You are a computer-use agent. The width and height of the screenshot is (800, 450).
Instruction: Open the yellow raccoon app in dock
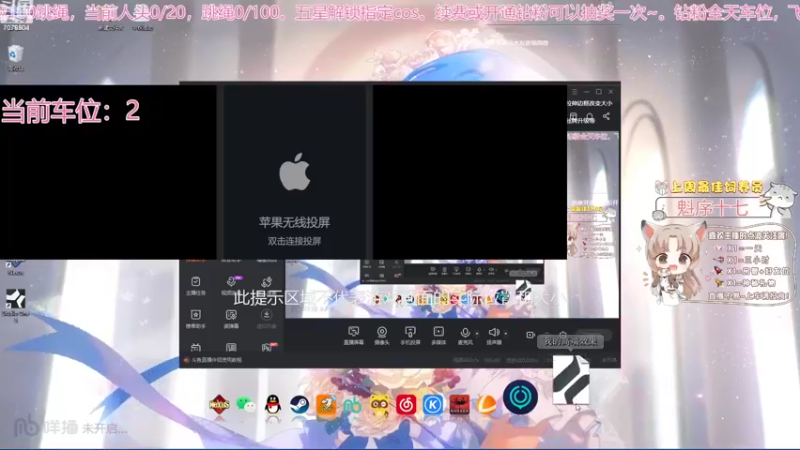(x=379, y=405)
